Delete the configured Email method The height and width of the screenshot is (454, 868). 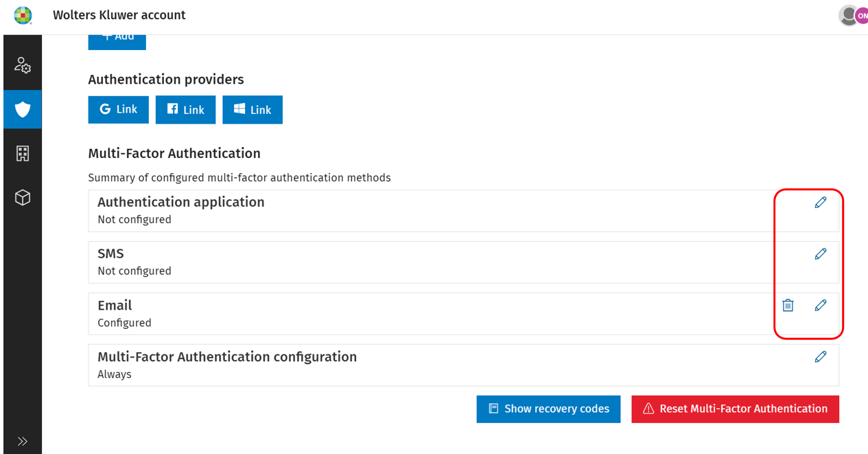click(x=788, y=306)
